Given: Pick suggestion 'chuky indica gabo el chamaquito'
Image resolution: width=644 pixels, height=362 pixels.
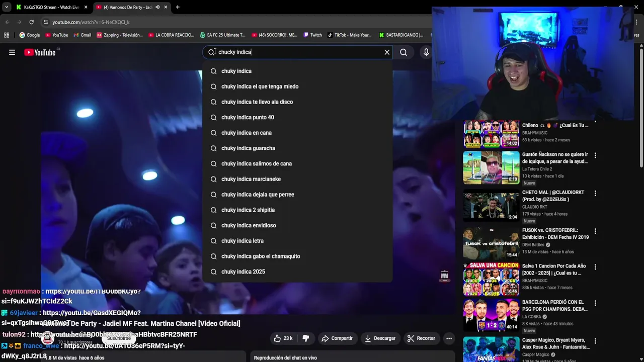Looking at the screenshot, I should pos(297,256).
